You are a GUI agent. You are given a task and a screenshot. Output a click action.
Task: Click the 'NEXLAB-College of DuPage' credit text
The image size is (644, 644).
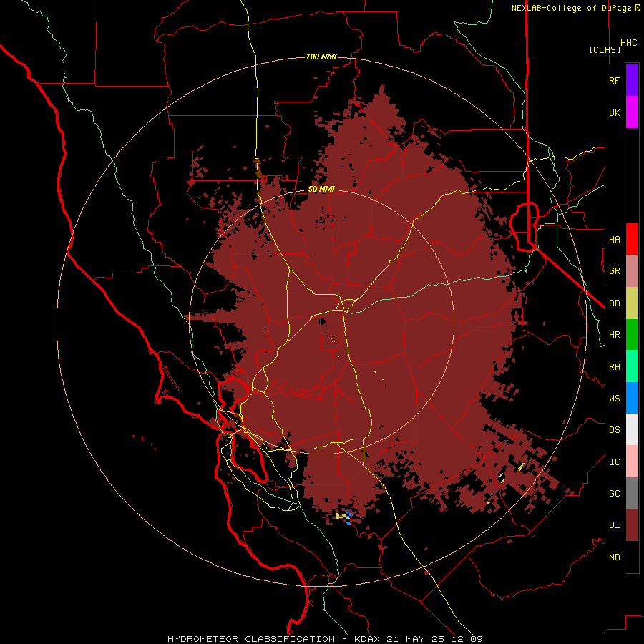[571, 8]
